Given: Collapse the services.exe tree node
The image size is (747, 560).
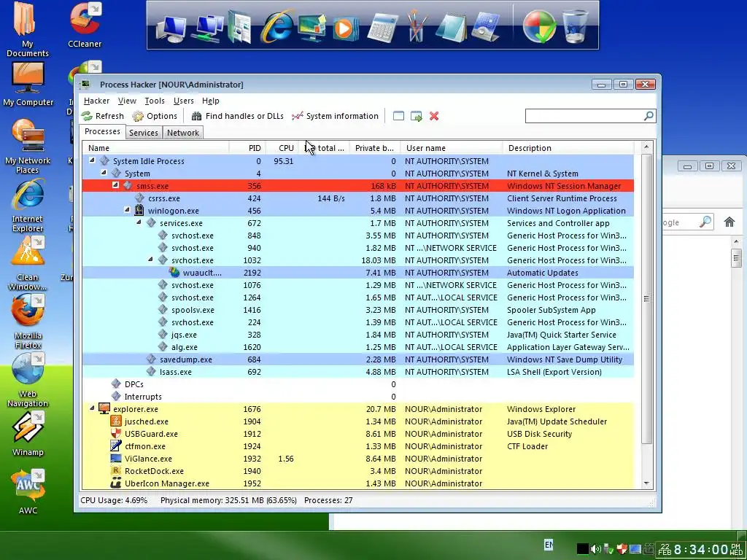Looking at the screenshot, I should coord(139,222).
